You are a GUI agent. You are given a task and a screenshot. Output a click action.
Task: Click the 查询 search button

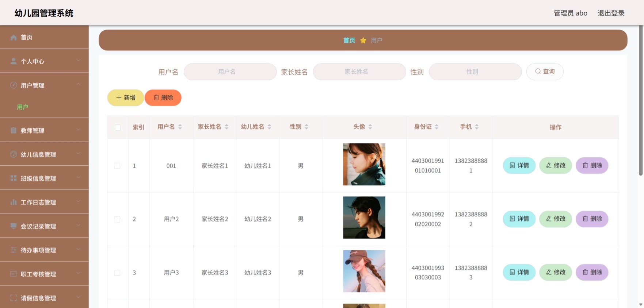point(545,72)
